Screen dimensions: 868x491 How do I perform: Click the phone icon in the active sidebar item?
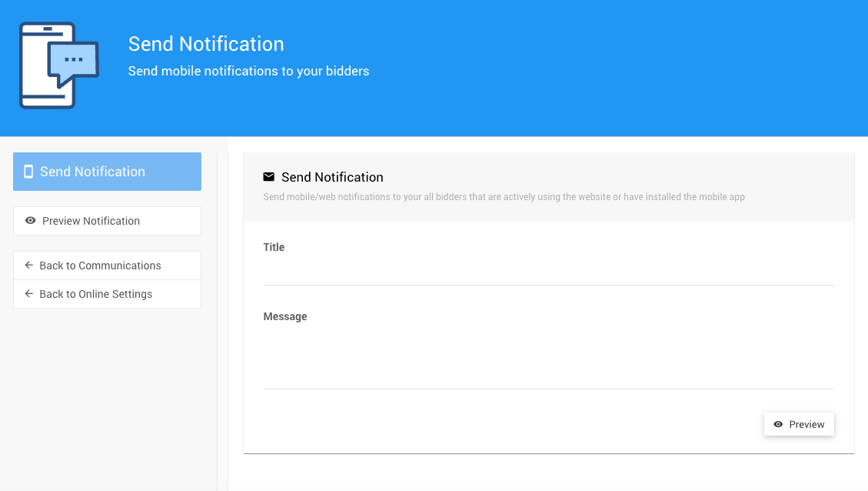[x=28, y=172]
